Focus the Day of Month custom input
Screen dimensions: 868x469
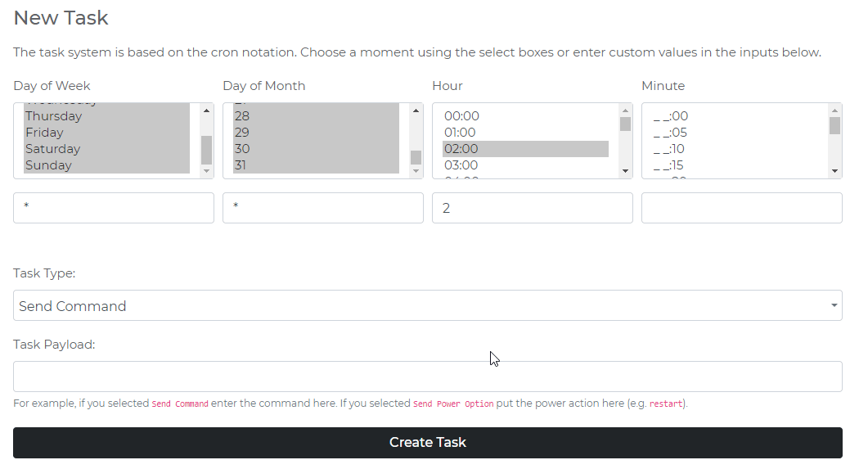tap(322, 208)
